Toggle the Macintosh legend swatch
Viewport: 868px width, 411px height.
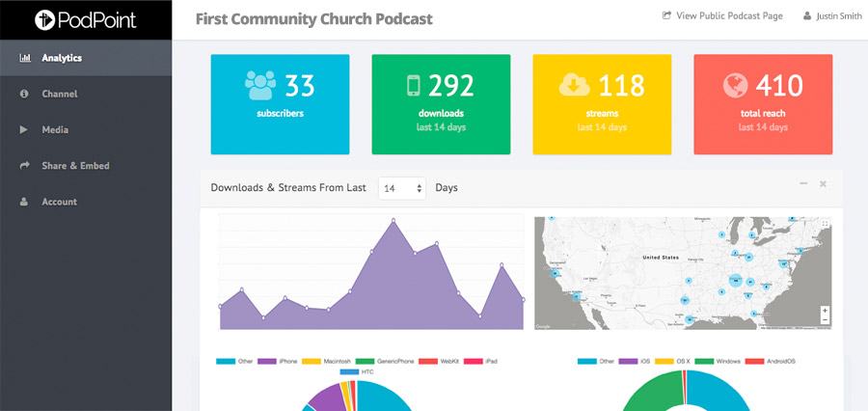[312, 361]
